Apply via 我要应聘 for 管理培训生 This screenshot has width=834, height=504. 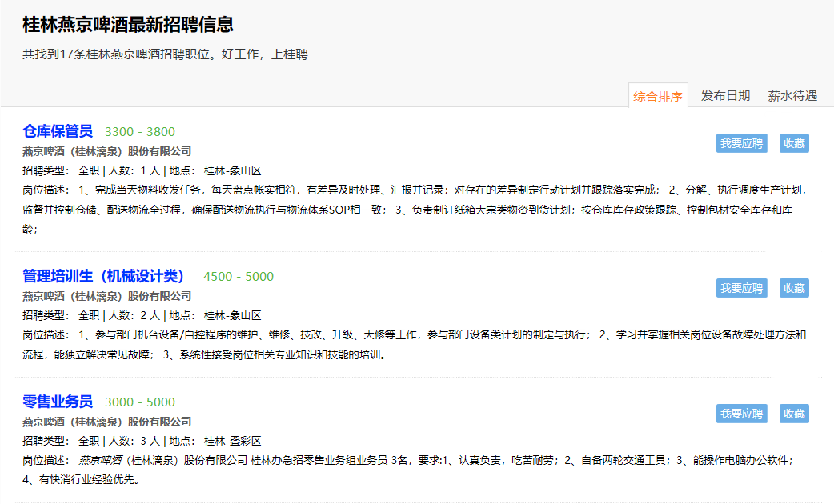click(x=741, y=288)
